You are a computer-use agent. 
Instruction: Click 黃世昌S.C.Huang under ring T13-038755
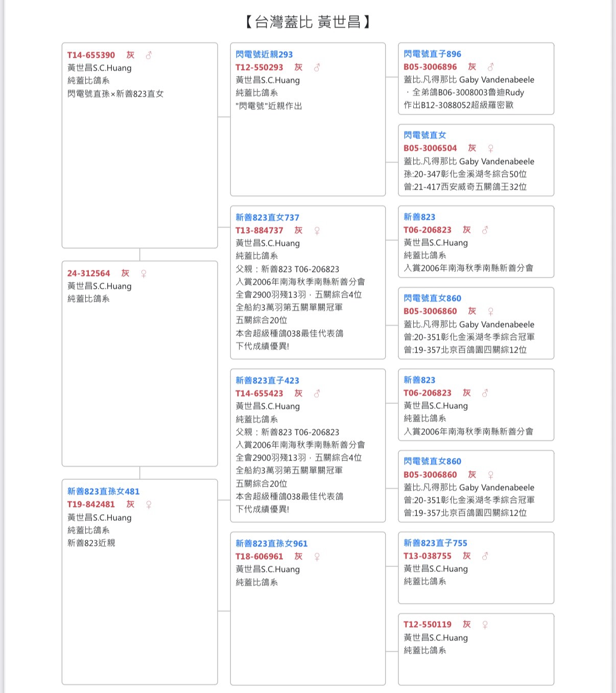pyautogui.click(x=436, y=569)
